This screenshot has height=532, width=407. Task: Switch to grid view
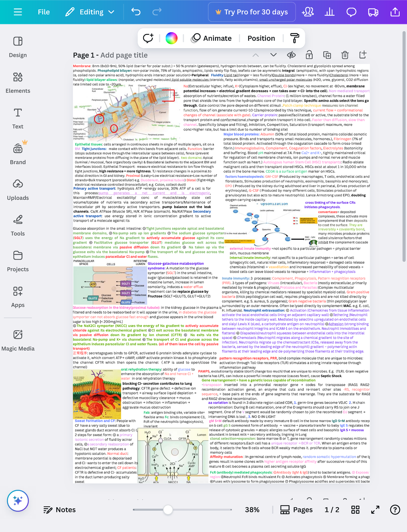coord(355,510)
